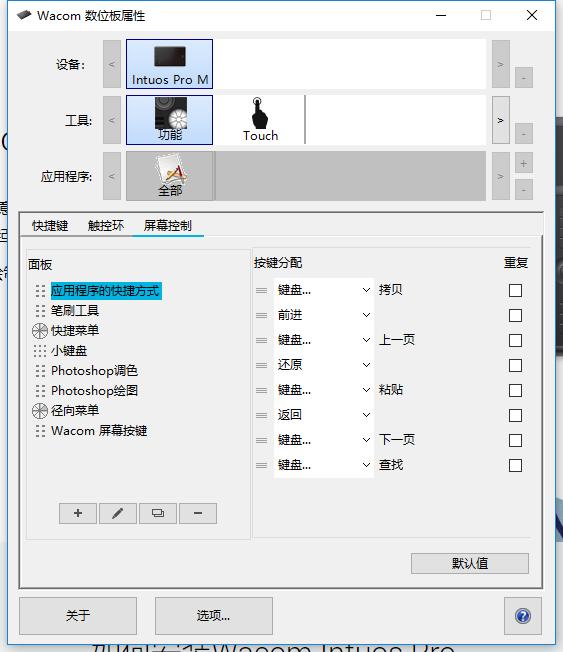Click the plus button to add a panel

click(78, 514)
